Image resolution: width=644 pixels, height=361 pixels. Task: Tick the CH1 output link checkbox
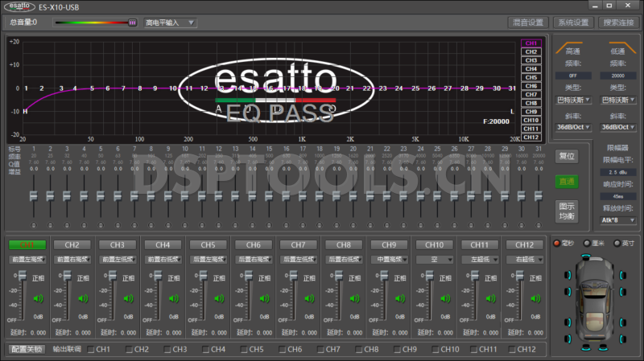tap(91, 350)
